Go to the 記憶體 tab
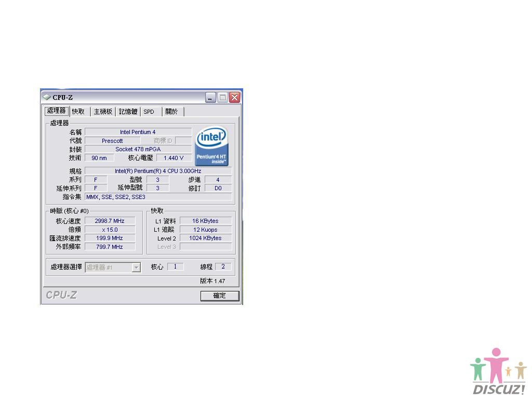This screenshot has height=399, width=532. click(x=128, y=112)
